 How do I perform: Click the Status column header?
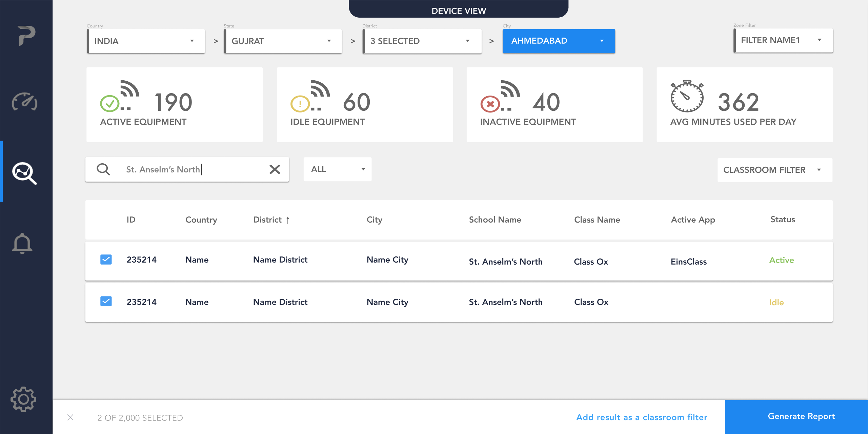(x=782, y=220)
